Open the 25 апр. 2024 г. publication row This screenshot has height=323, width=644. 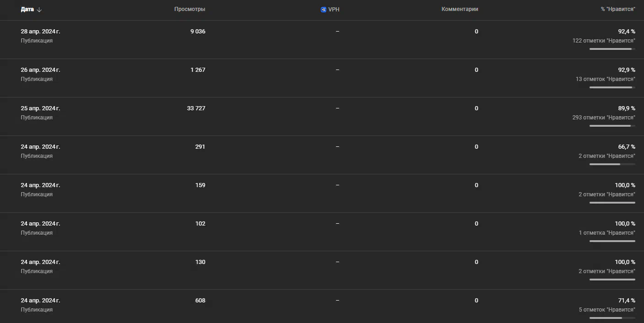(322, 117)
